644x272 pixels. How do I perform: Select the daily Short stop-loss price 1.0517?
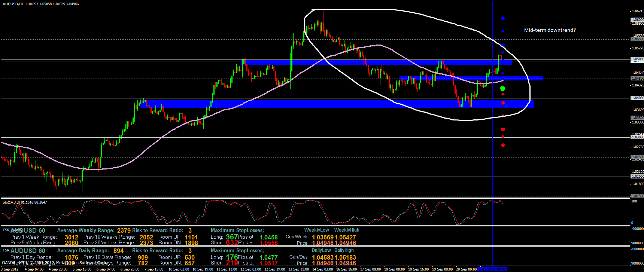coord(268,263)
